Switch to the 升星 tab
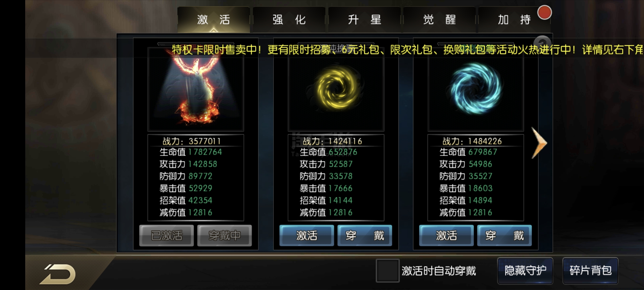 coord(364,19)
